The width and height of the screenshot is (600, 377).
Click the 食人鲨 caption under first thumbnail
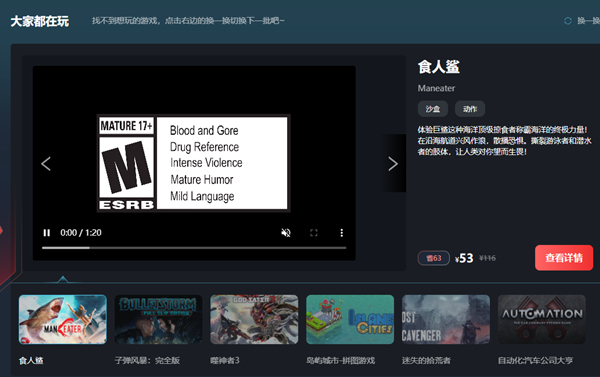point(31,361)
